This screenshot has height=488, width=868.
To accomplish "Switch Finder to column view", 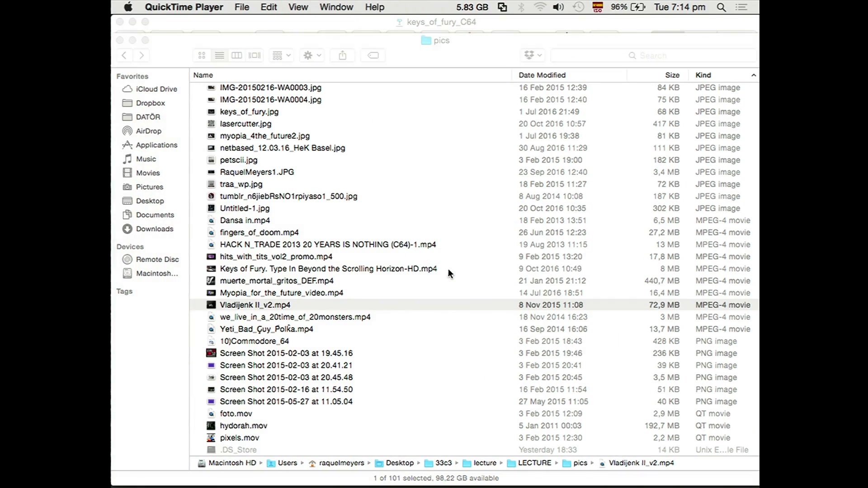I will pyautogui.click(x=237, y=55).
